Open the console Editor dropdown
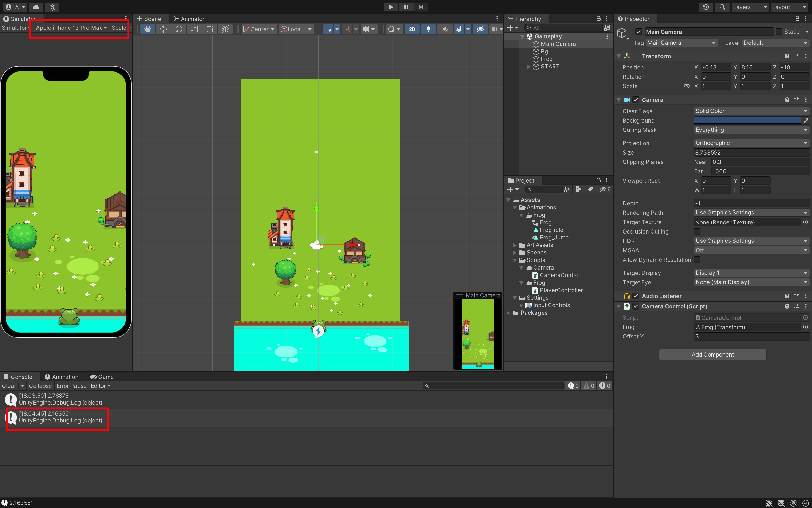812x508 pixels. 101,386
